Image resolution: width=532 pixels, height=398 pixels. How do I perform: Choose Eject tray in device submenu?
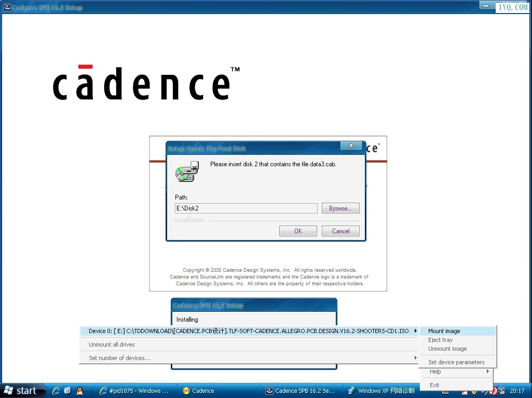point(441,340)
